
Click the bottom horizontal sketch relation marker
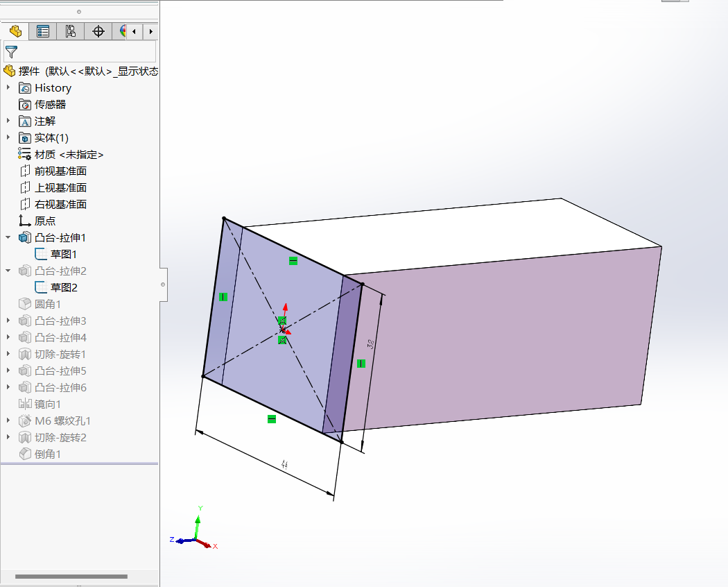pyautogui.click(x=272, y=419)
